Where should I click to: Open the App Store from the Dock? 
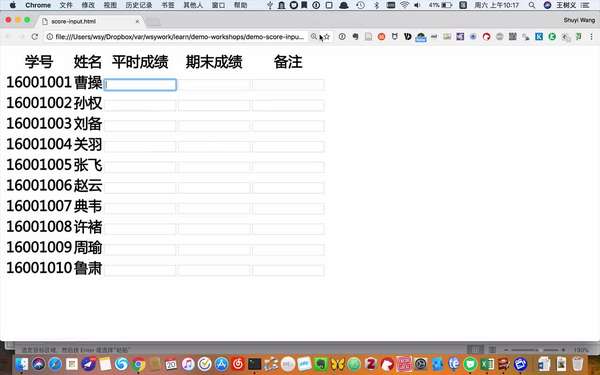click(x=221, y=364)
